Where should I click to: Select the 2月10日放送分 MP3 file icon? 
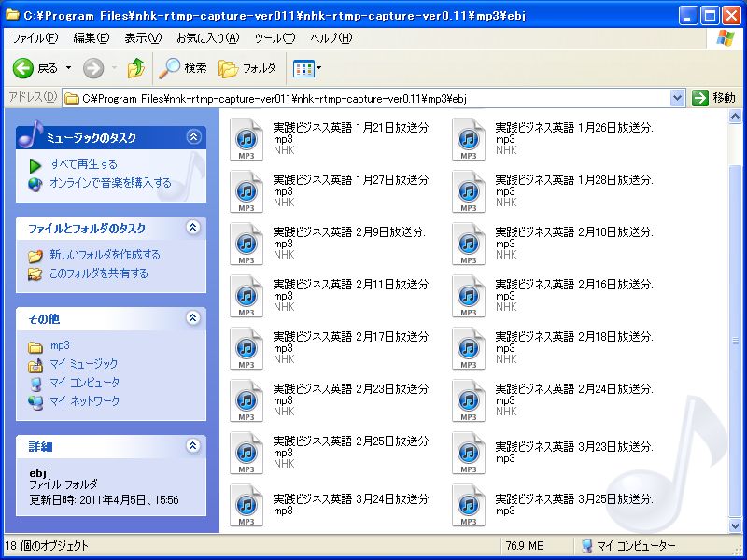click(x=469, y=245)
